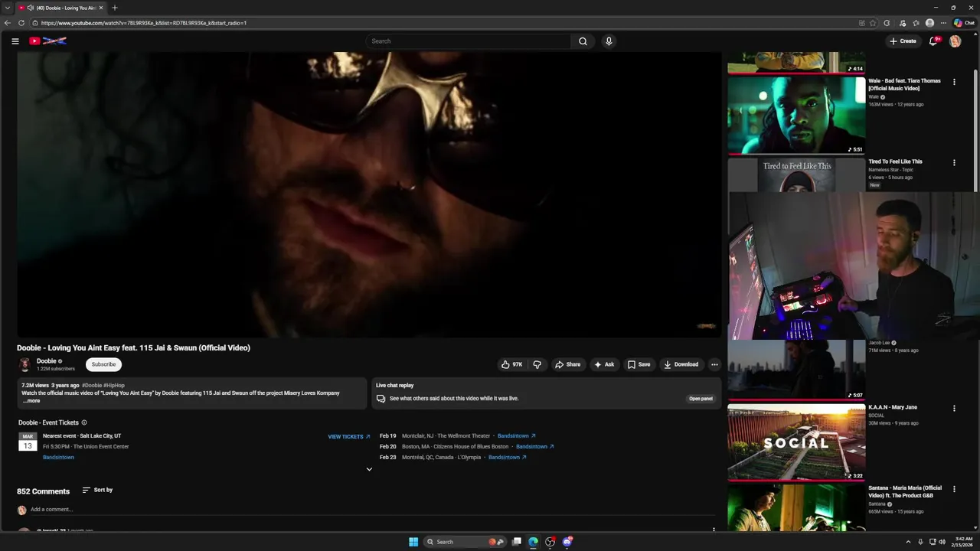Viewport: 980px width, 551px height.
Task: Open the tab search dropdown arrow
Action: tap(7, 8)
